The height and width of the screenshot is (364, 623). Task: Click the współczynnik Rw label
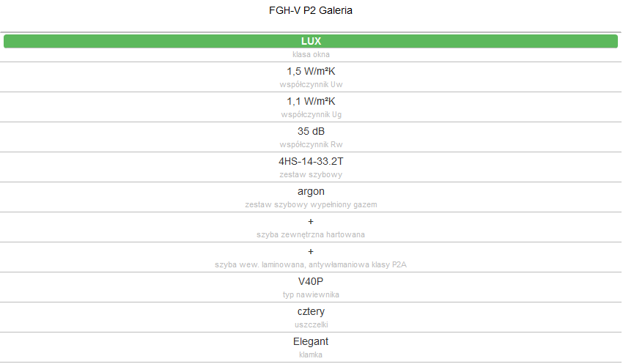pos(311,144)
